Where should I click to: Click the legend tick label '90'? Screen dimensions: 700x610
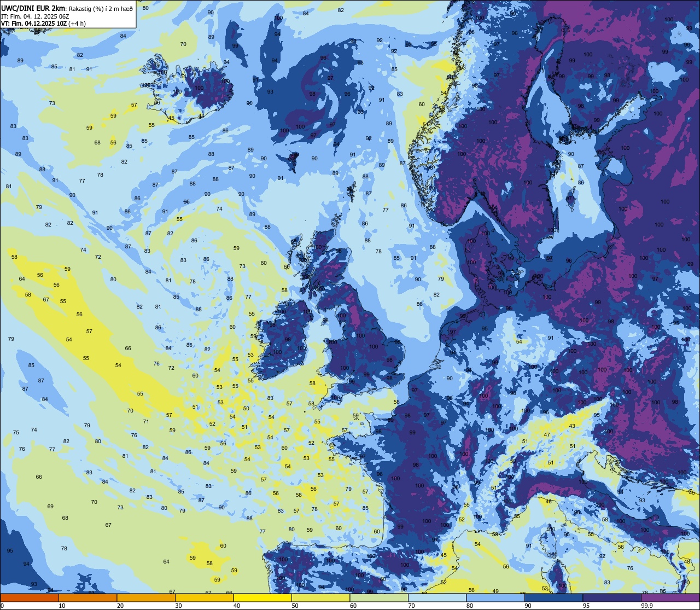click(528, 605)
